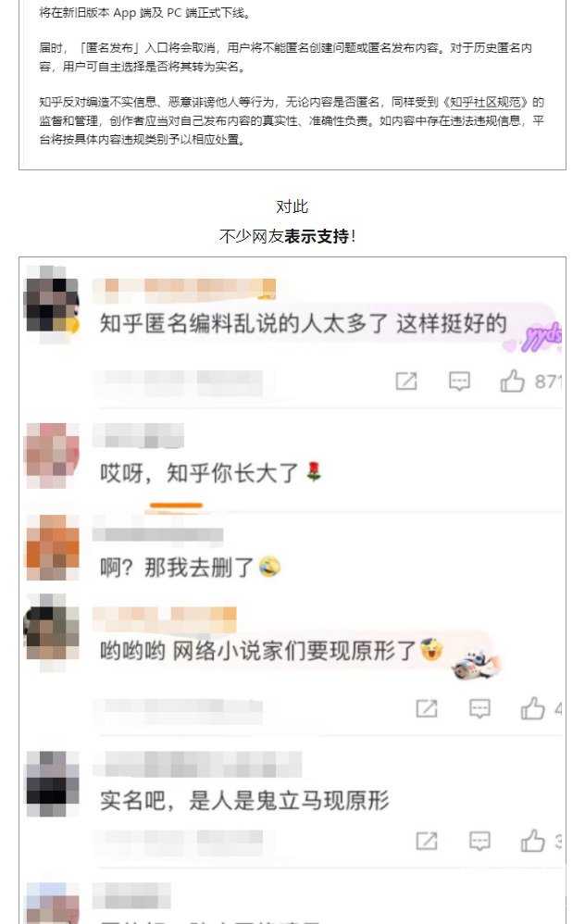Share the 网络小说家们 comment
585x924 pixels.
point(427,708)
